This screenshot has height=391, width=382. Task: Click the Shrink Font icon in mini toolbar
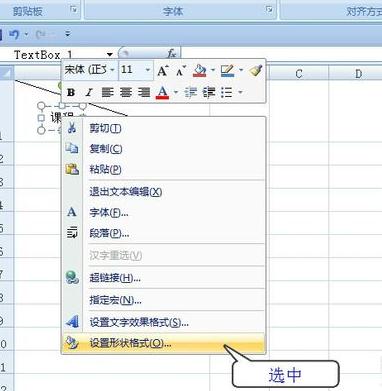pos(181,71)
